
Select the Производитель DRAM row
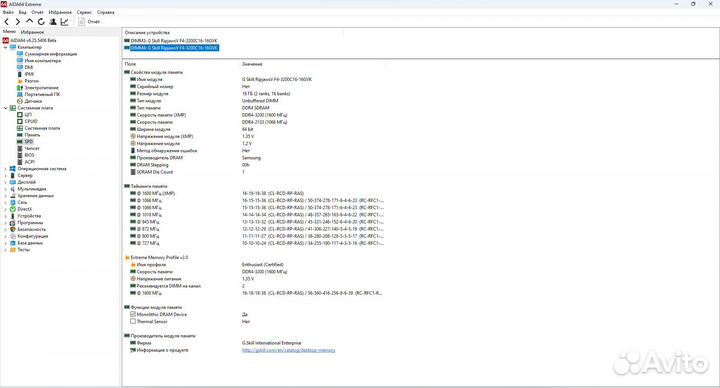[x=159, y=157]
